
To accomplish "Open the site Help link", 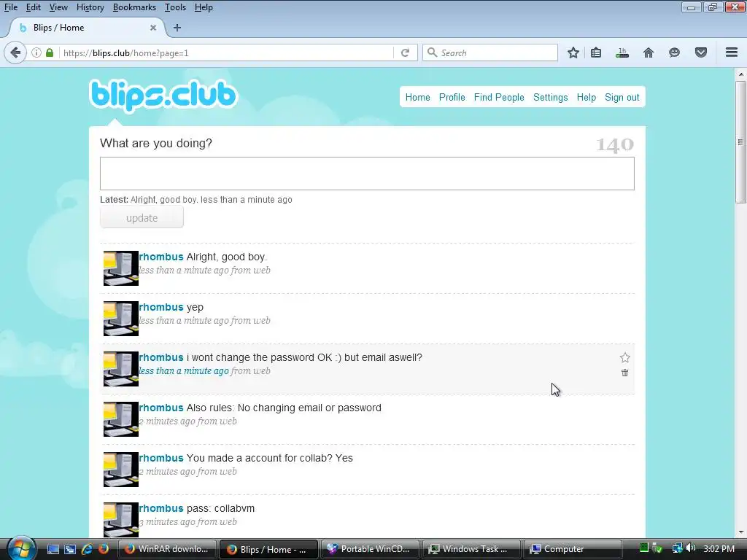I will coord(586,97).
